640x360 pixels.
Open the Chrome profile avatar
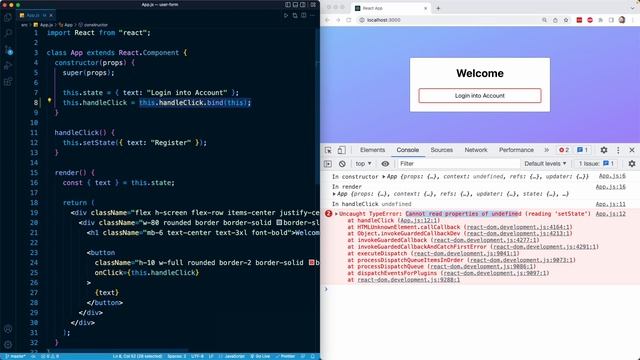click(x=622, y=20)
